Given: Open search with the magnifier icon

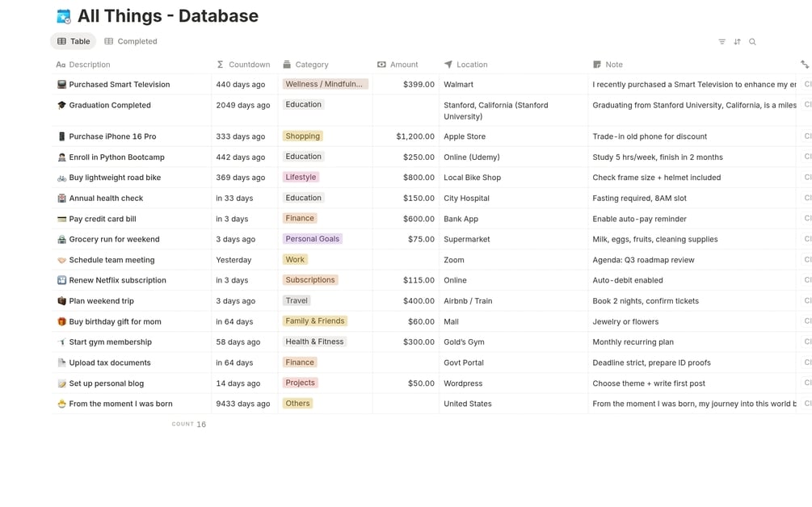Looking at the screenshot, I should [752, 42].
